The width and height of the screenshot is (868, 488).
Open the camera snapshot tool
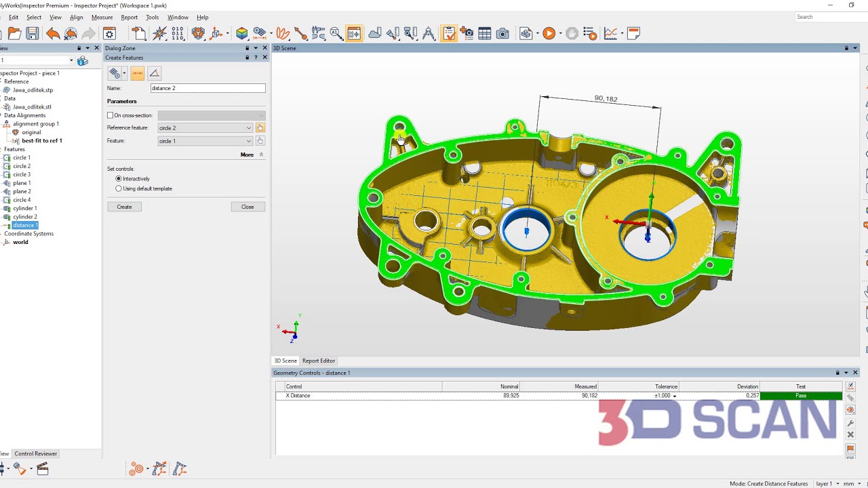pos(502,33)
